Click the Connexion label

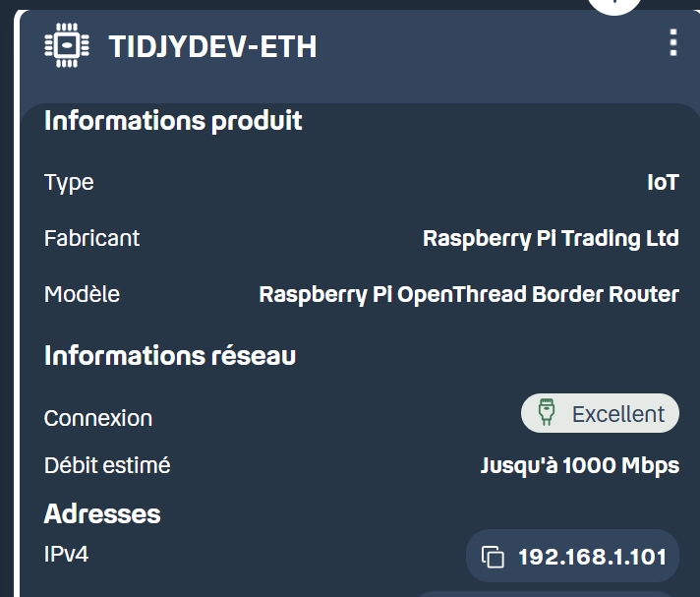[x=98, y=418]
